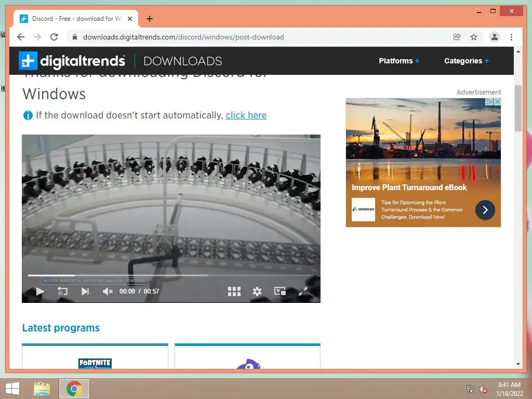The height and width of the screenshot is (399, 532).
Task: Click the DOWNLOADS header text
Action: pos(182,61)
